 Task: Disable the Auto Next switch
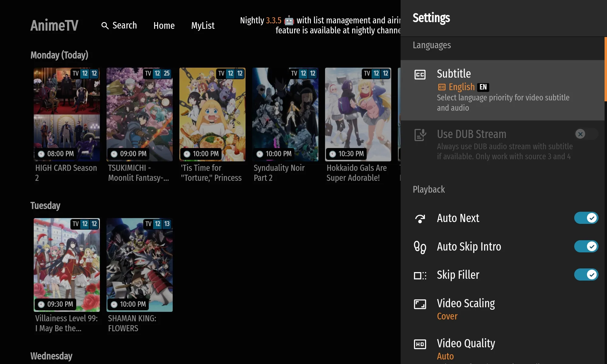point(586,218)
